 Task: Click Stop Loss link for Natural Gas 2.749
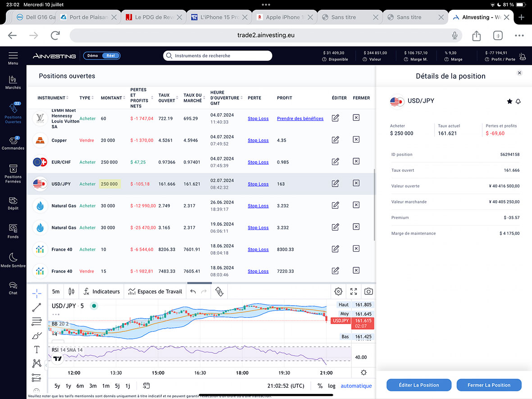pyautogui.click(x=258, y=206)
